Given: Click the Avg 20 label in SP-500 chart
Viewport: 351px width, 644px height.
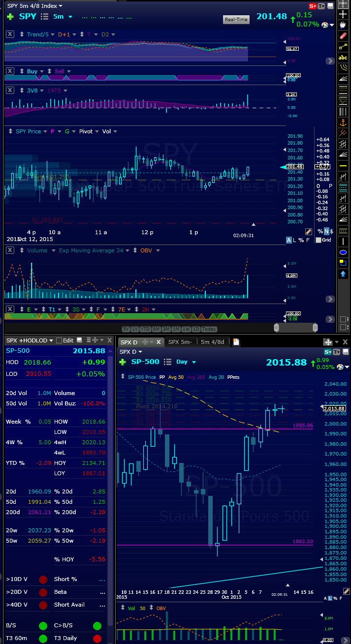Looking at the screenshot, I should coord(217,377).
